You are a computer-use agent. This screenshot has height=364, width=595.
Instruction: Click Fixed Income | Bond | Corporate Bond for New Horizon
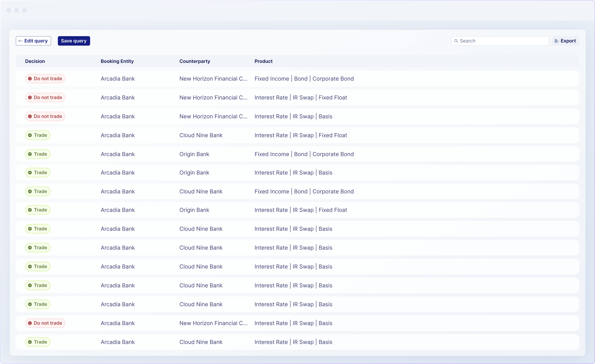pos(304,79)
